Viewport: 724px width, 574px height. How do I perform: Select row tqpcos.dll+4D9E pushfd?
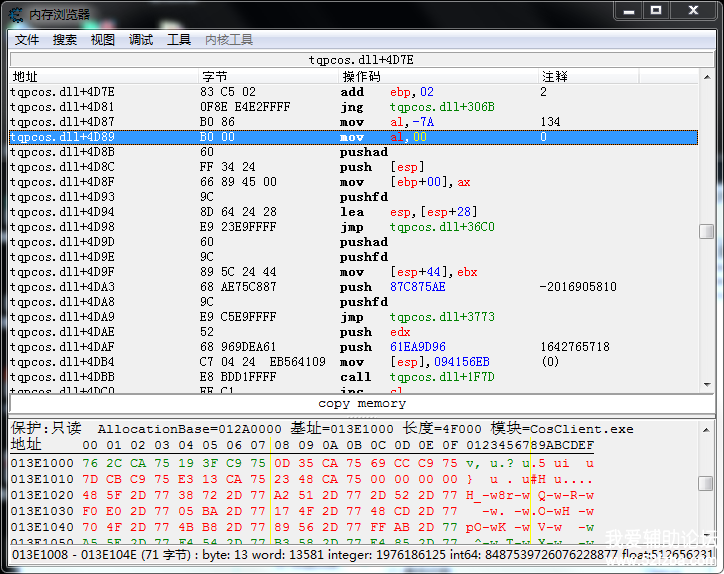click(x=353, y=257)
